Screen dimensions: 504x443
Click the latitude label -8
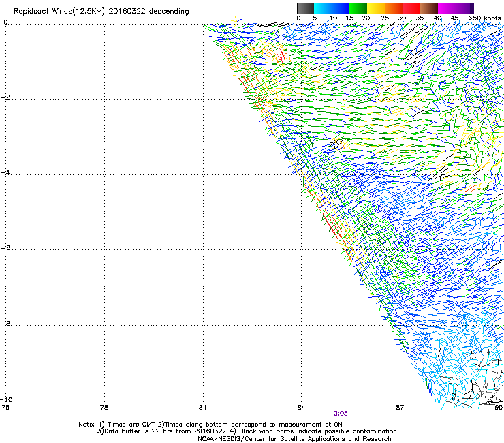(5, 324)
